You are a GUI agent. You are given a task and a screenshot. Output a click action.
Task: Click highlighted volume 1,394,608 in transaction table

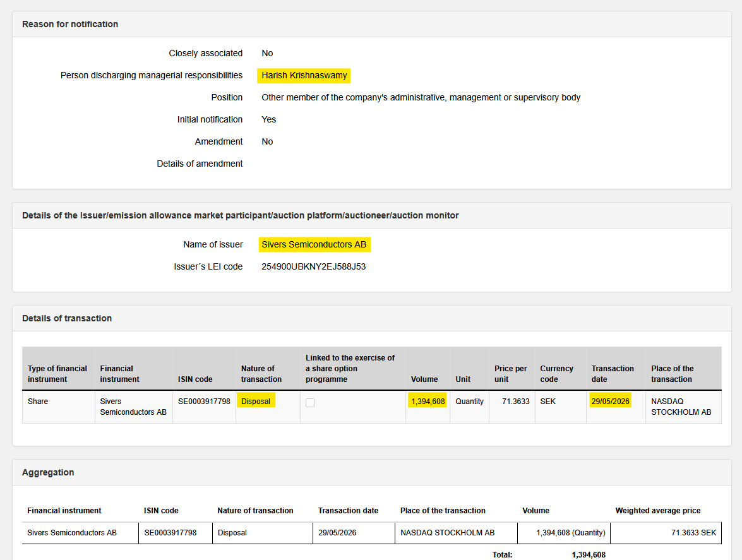tap(428, 401)
